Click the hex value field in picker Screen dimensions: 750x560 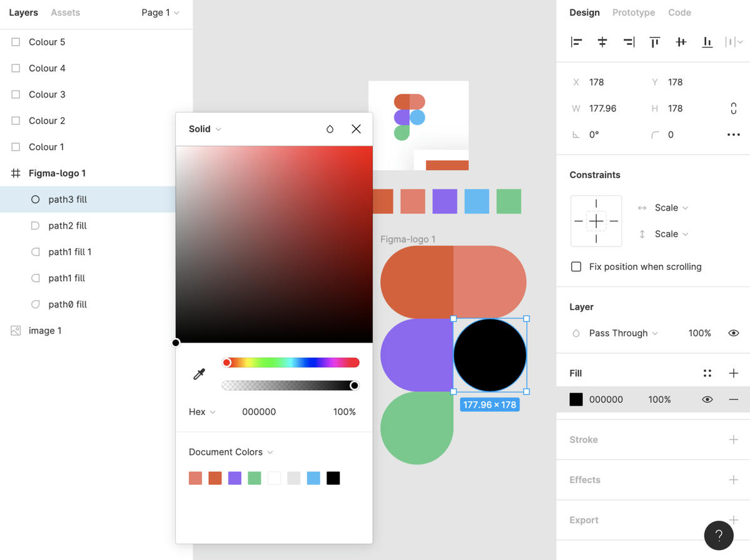click(259, 412)
